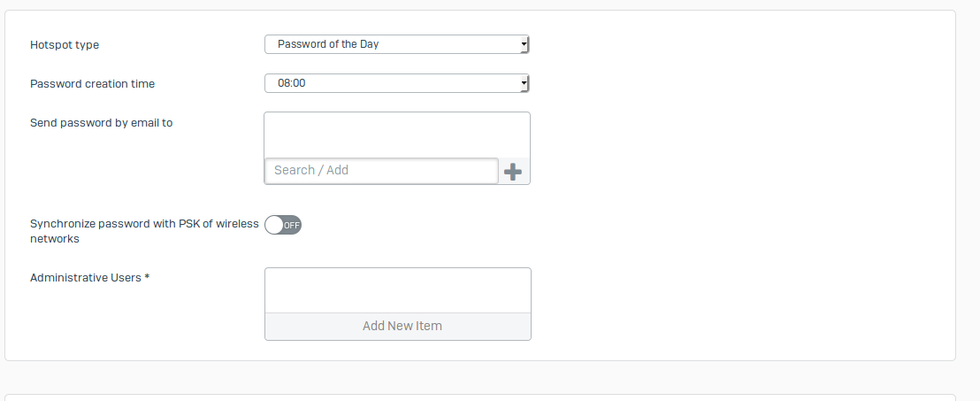The height and width of the screenshot is (401, 980).
Task: Open the Hotspot type dropdown
Action: (396, 44)
